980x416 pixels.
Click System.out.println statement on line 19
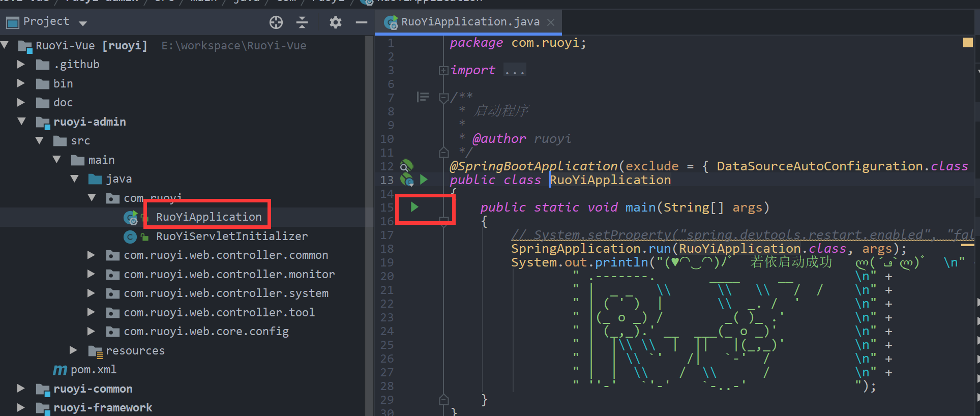580,262
